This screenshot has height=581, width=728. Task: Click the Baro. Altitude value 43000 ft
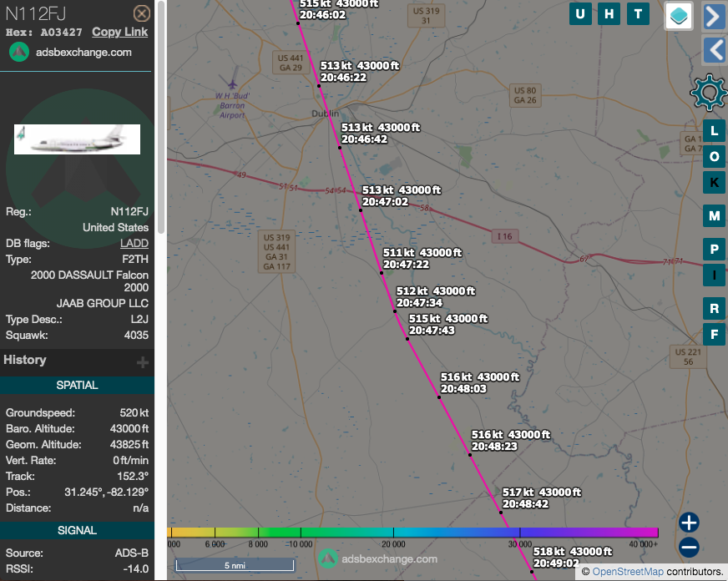click(x=129, y=429)
